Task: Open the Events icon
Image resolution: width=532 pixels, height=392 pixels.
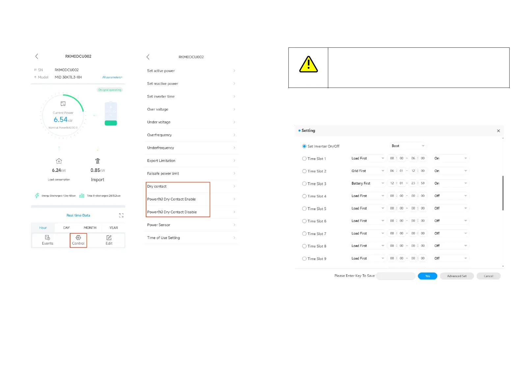Action: point(47,238)
